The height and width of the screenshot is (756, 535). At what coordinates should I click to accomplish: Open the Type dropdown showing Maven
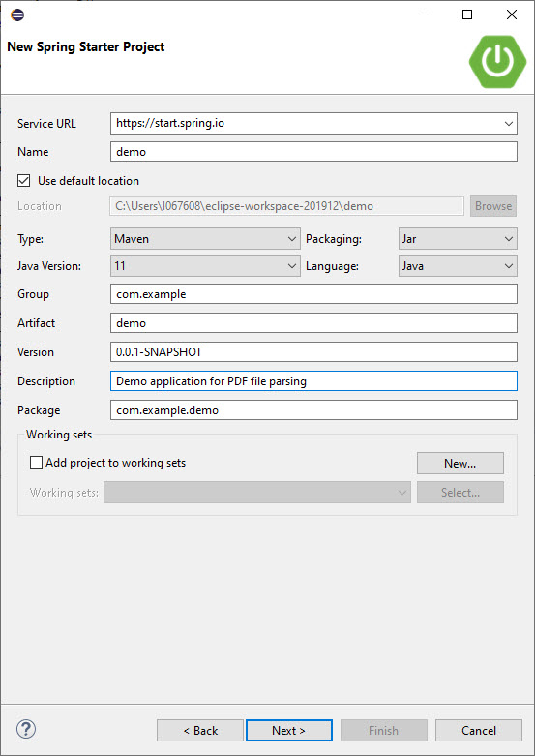click(x=205, y=239)
